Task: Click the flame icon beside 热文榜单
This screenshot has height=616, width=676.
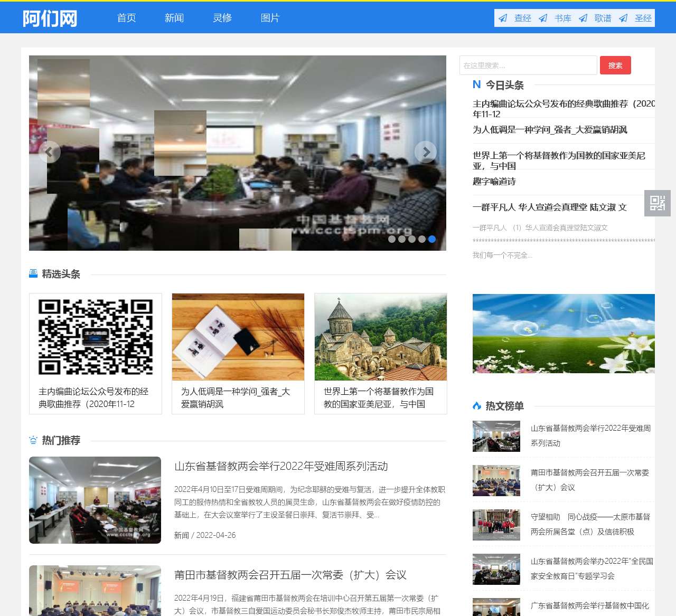Action: 477,405
